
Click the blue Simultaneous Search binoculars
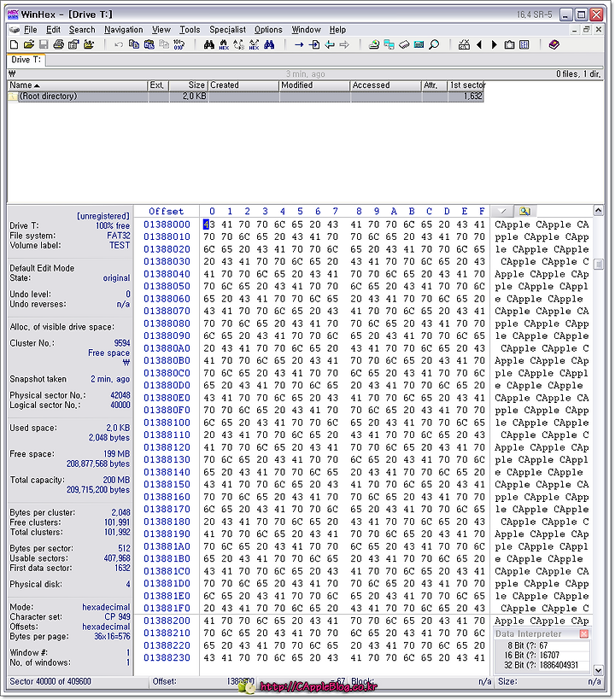tap(269, 44)
